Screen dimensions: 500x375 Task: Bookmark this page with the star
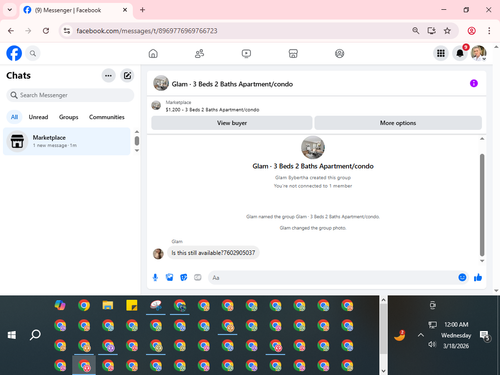(x=447, y=31)
